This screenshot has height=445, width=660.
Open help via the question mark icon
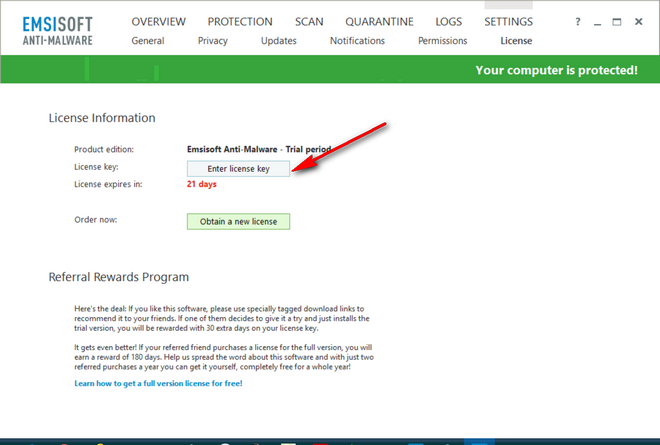click(x=578, y=22)
